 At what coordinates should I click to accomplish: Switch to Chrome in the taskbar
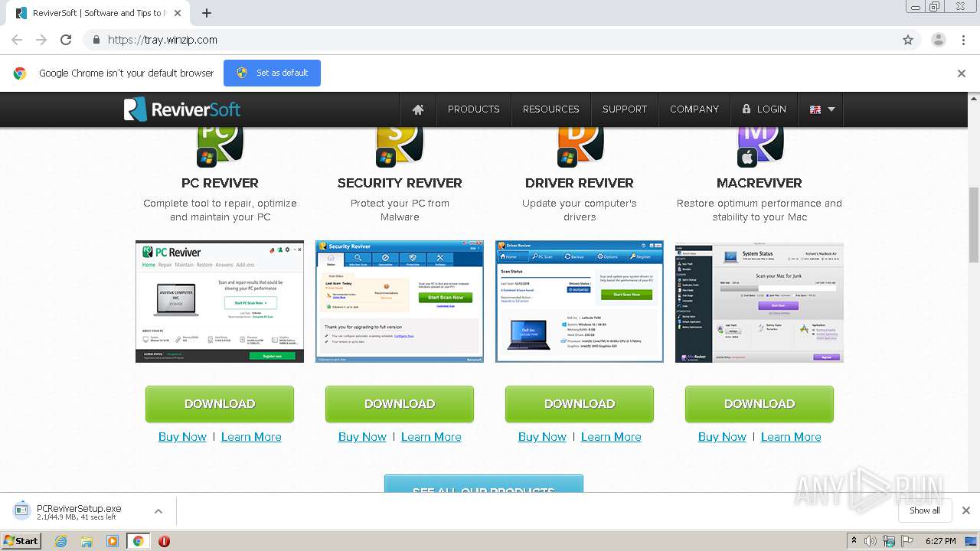[139, 541]
